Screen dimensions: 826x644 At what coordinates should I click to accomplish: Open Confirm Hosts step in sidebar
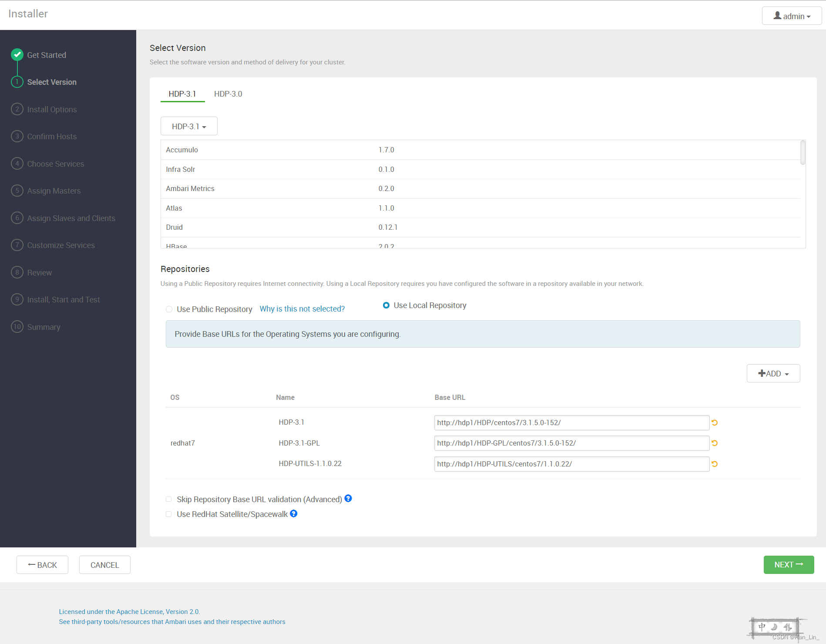tap(52, 136)
